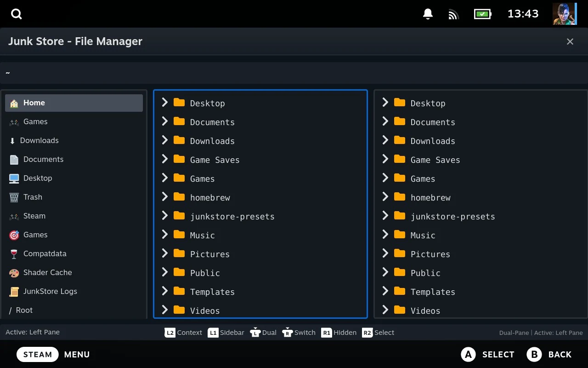Select the monitor icon beside Desktop in sidebar

14,178
